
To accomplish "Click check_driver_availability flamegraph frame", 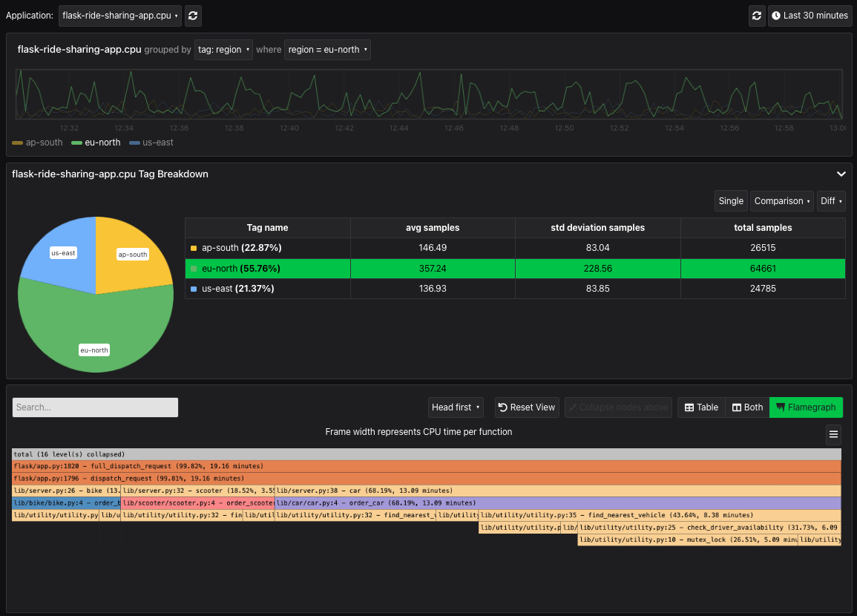I will (709, 528).
